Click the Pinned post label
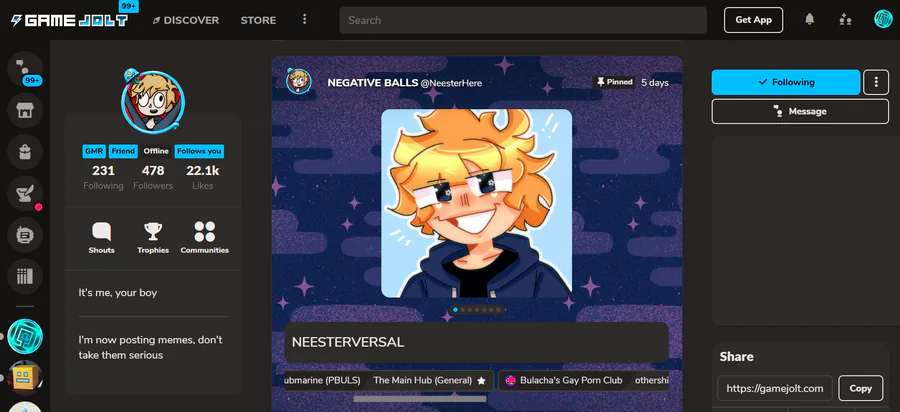900x412 pixels. pyautogui.click(x=614, y=82)
